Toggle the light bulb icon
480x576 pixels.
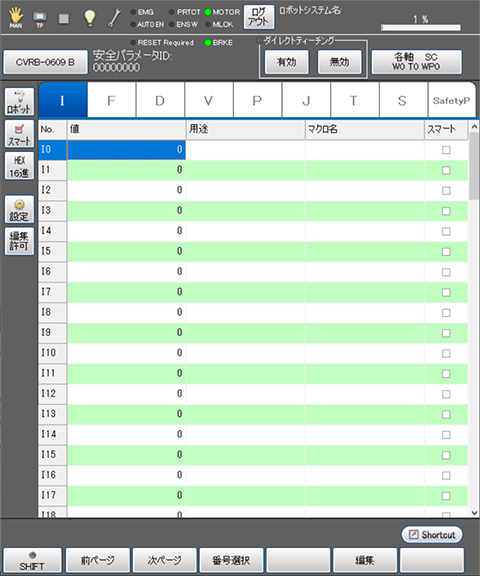pos(90,18)
